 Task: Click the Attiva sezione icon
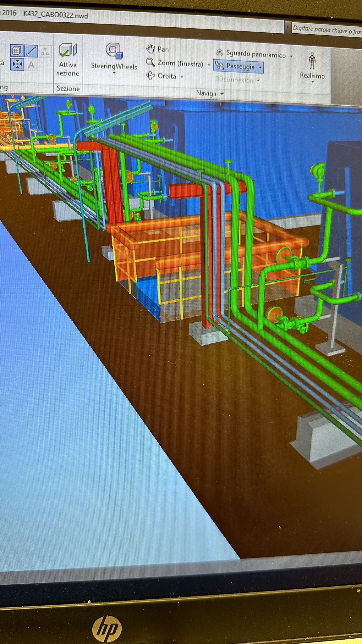click(x=68, y=50)
